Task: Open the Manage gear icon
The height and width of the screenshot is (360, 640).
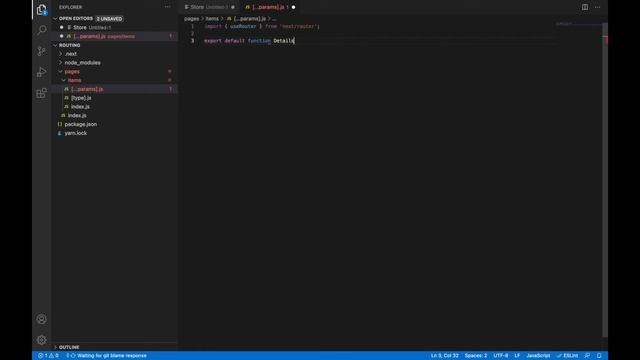Action: [x=41, y=340]
